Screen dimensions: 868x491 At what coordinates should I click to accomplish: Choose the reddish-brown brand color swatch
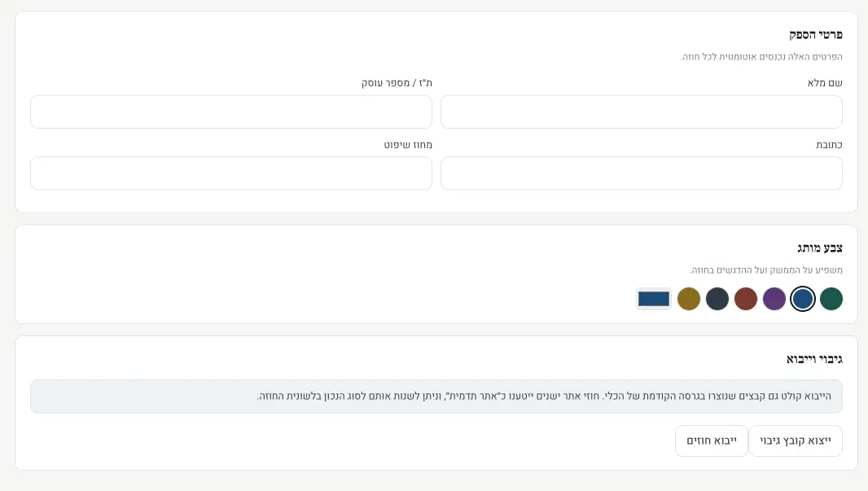(x=746, y=299)
